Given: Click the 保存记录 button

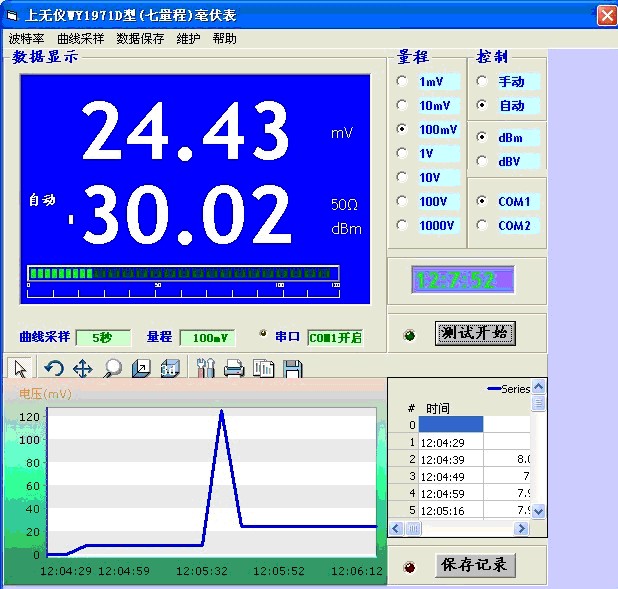Looking at the screenshot, I should click(475, 565).
